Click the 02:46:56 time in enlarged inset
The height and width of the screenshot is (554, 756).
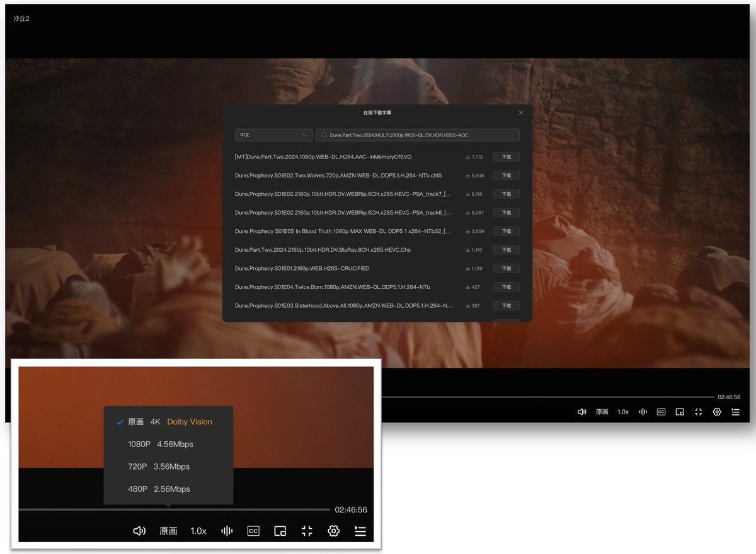tap(351, 510)
